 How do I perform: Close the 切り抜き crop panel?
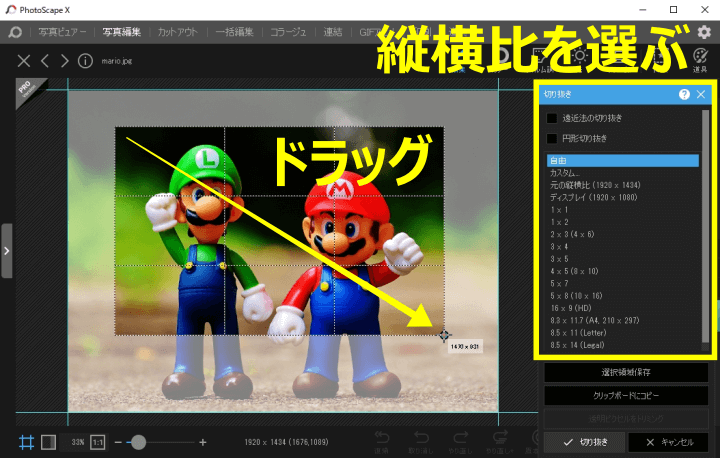coord(701,94)
